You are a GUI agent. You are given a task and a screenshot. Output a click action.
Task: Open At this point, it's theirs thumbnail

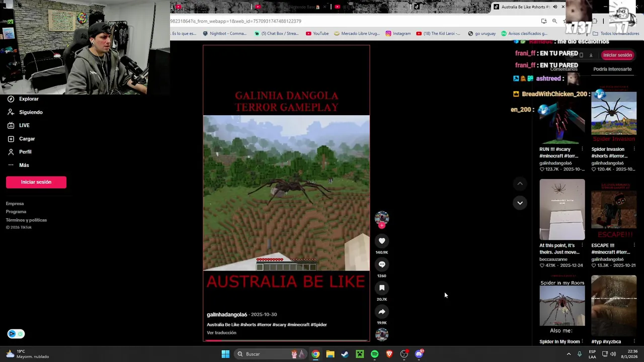point(562,210)
